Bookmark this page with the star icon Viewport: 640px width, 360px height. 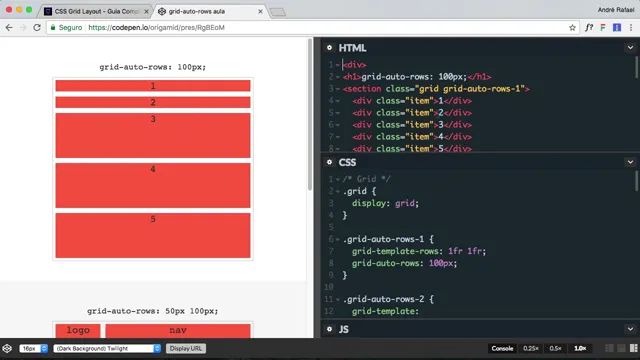click(572, 28)
